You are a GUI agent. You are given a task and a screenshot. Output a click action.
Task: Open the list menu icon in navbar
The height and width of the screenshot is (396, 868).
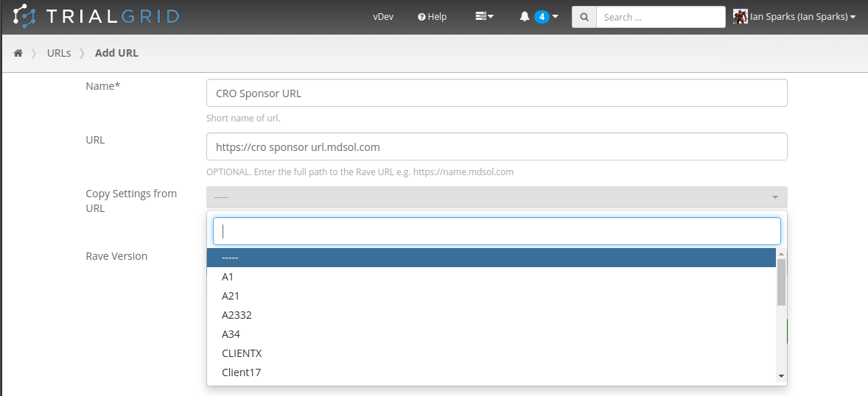click(484, 16)
